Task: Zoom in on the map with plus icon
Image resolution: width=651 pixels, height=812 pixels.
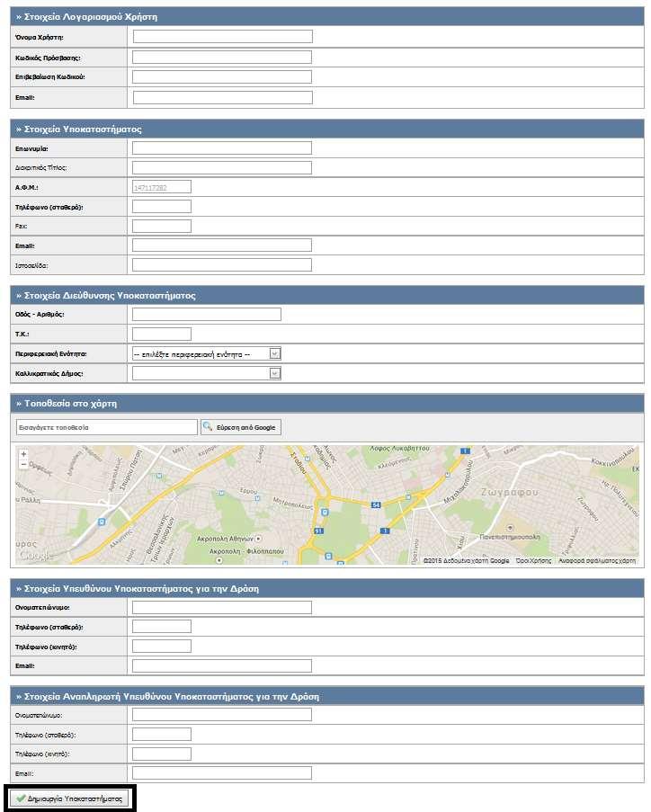Action: click(23, 454)
